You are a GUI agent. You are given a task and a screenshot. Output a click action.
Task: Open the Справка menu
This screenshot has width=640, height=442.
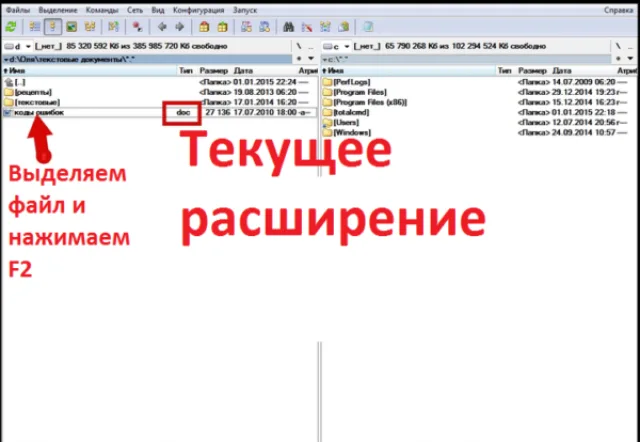tap(618, 10)
